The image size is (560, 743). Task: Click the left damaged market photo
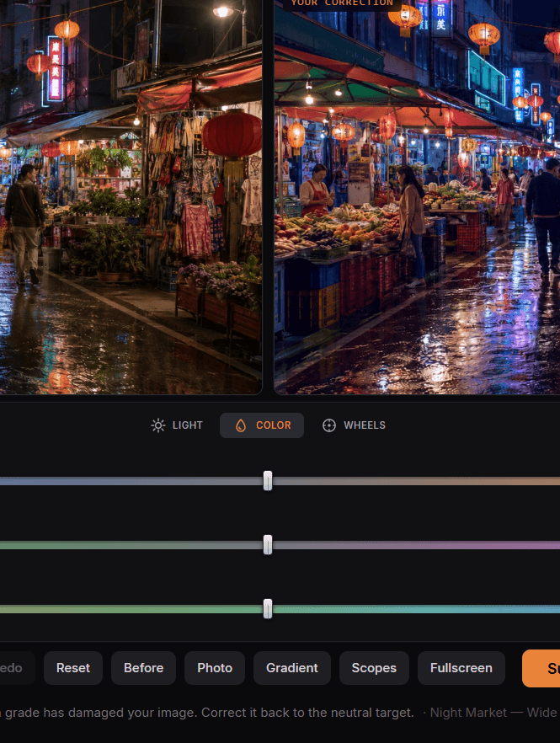point(131,196)
